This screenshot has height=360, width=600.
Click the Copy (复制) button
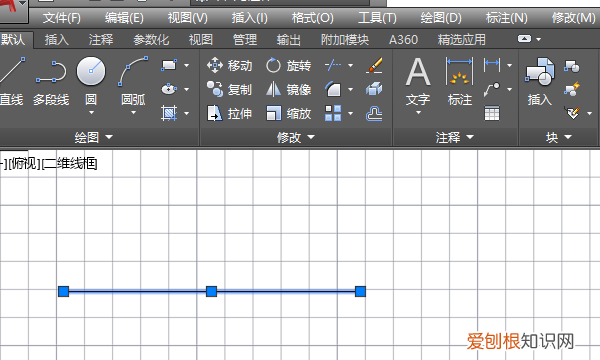(x=230, y=90)
